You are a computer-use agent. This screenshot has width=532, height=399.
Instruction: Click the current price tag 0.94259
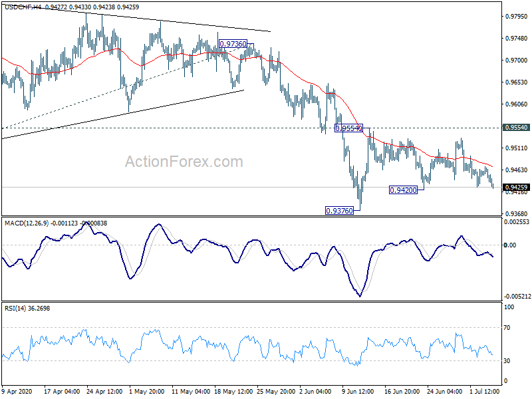point(517,188)
